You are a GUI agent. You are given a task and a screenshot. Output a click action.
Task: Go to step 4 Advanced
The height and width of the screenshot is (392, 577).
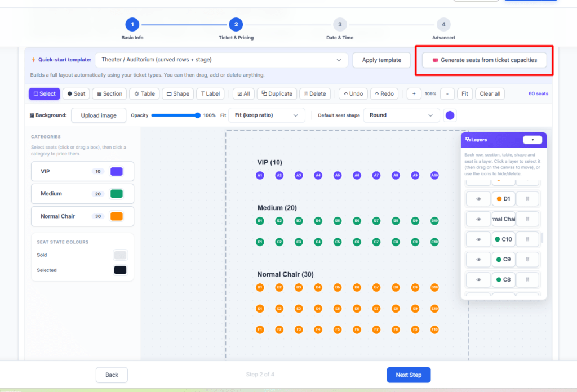click(x=443, y=25)
